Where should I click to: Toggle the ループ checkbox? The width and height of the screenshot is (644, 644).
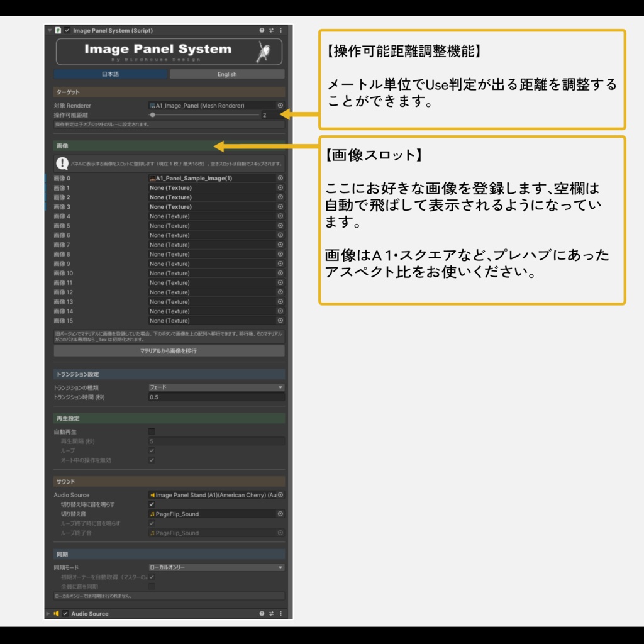pyautogui.click(x=152, y=450)
